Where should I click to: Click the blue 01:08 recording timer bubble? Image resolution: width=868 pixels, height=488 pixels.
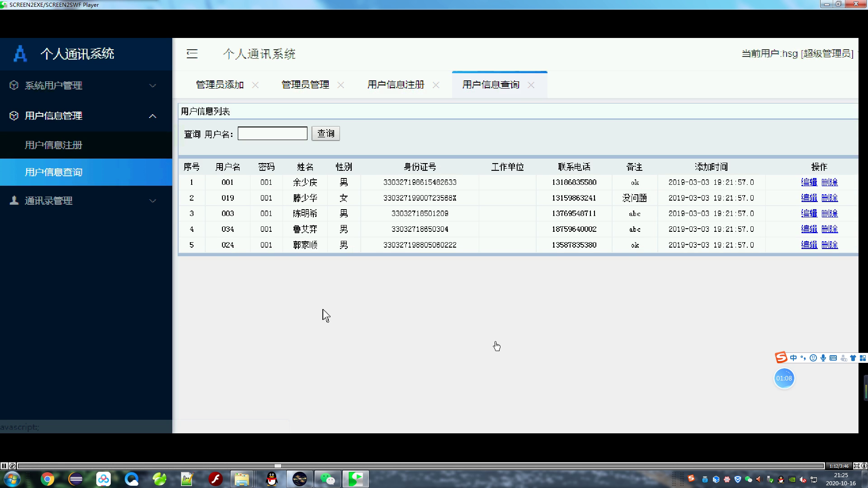tap(784, 379)
